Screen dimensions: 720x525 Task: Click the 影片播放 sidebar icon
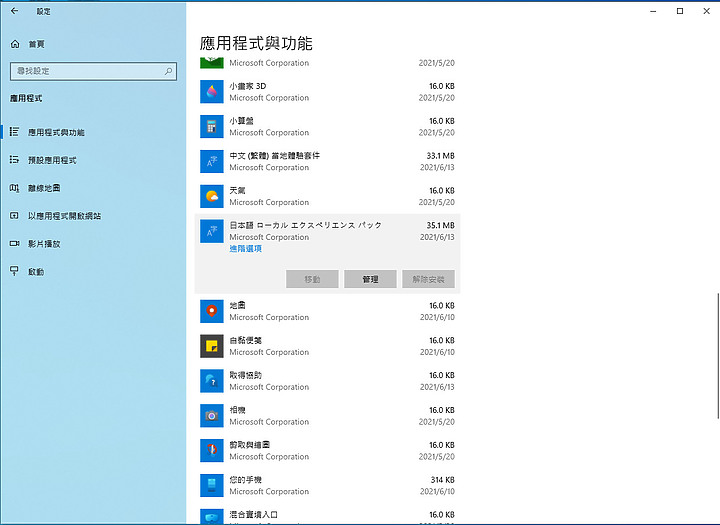15,243
